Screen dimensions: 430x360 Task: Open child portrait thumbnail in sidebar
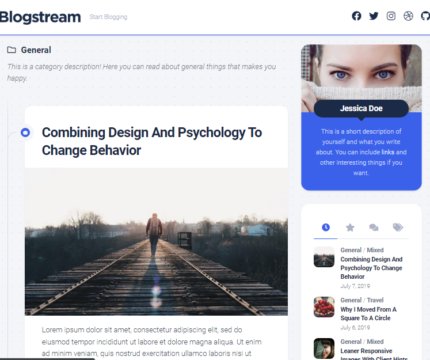point(324,349)
